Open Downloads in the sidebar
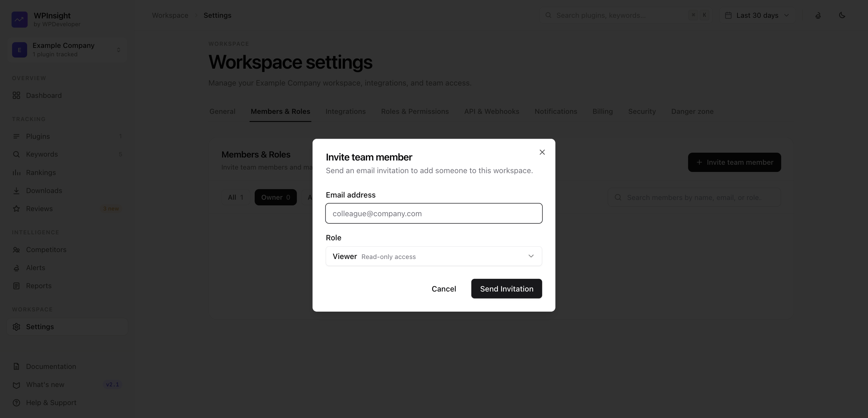Image resolution: width=868 pixels, height=418 pixels. (67, 191)
